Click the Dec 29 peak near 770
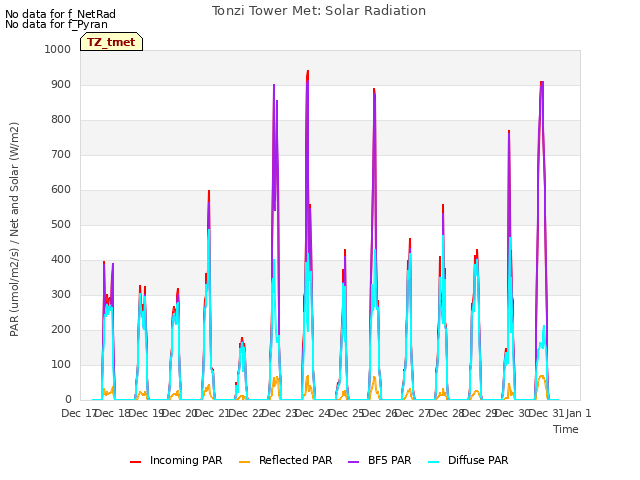 509,132
